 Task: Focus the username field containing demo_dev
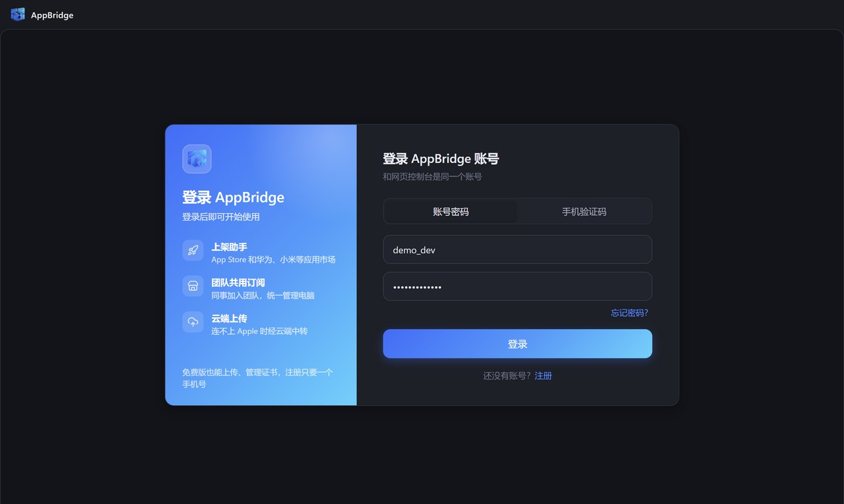(x=517, y=250)
